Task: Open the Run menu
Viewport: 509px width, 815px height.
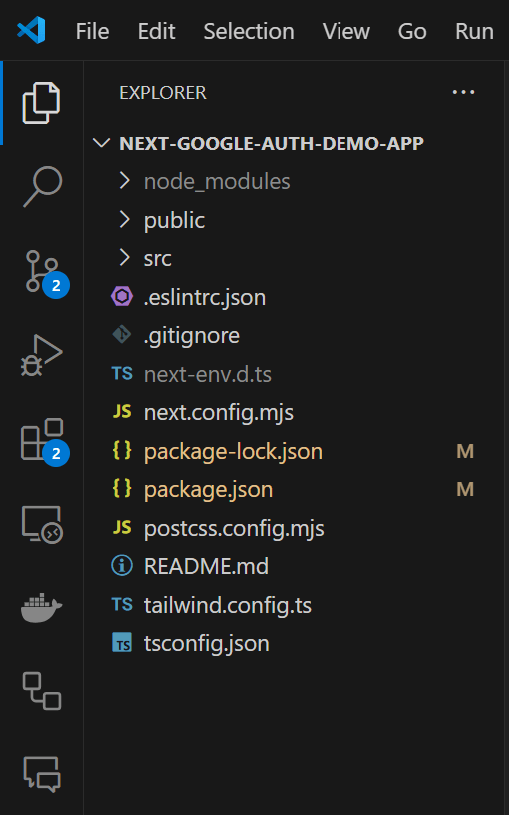Action: (474, 31)
